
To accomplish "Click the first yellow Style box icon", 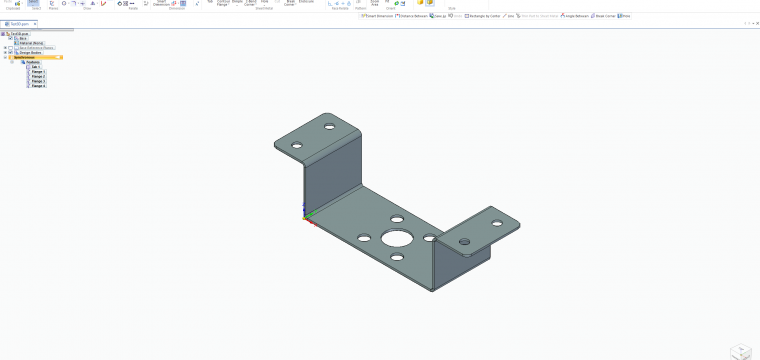I will (420, 3).
